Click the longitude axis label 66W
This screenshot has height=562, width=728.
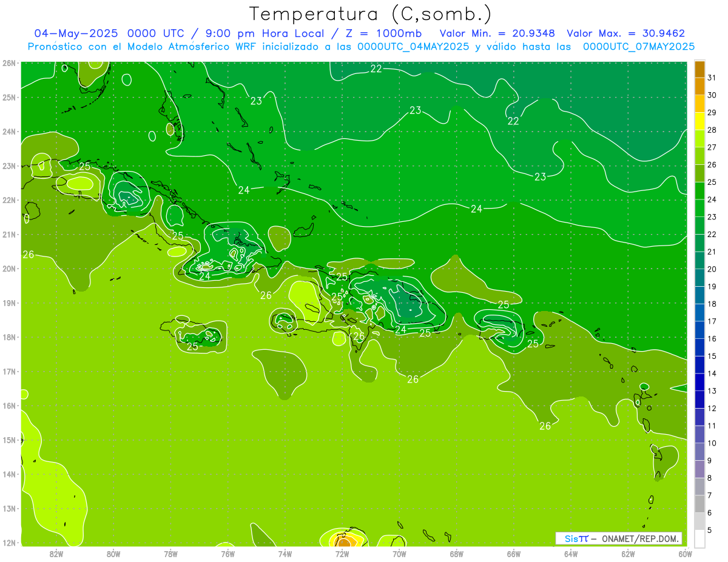tap(514, 554)
